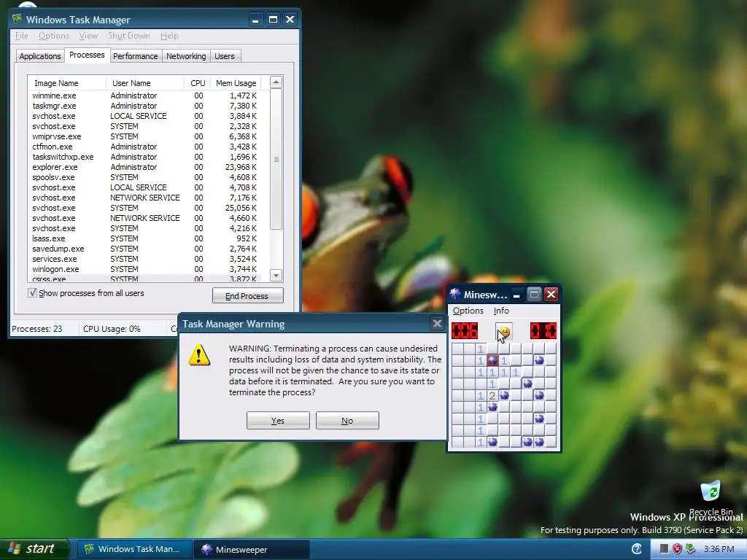Sort by CPU column header
This screenshot has height=560, width=747.
(x=197, y=83)
